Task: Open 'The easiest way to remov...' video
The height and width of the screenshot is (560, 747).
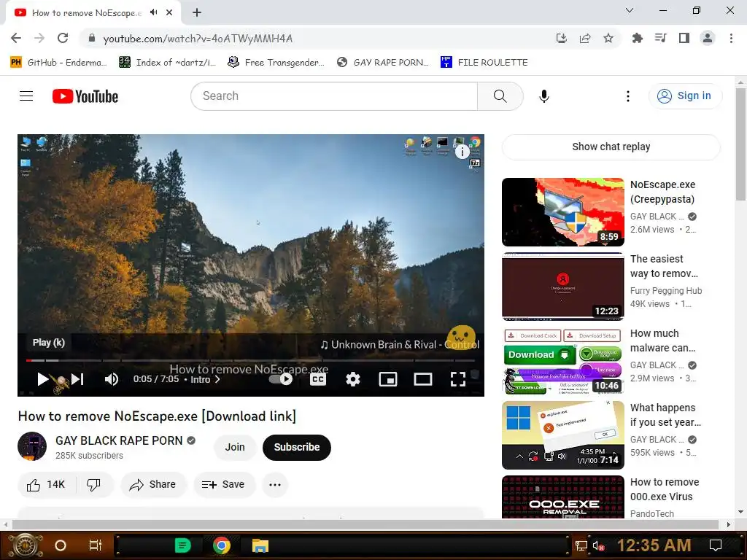Action: pyautogui.click(x=562, y=286)
